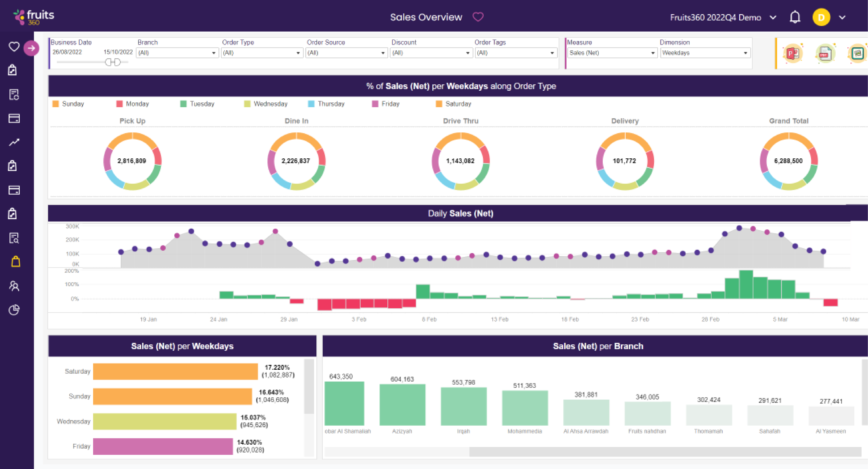Open the Branch filter dropdown
The image size is (868, 469).
[x=177, y=53]
